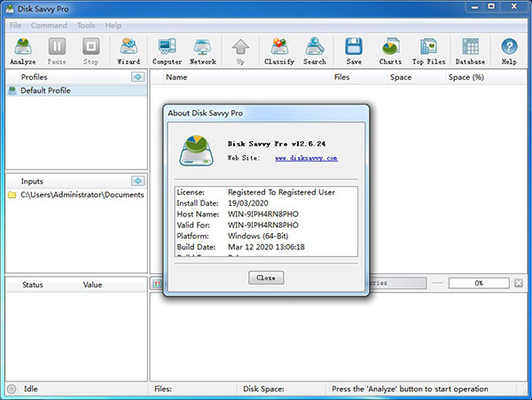Click the Pause toolbar icon
Screen dimensions: 532x400
57,51
